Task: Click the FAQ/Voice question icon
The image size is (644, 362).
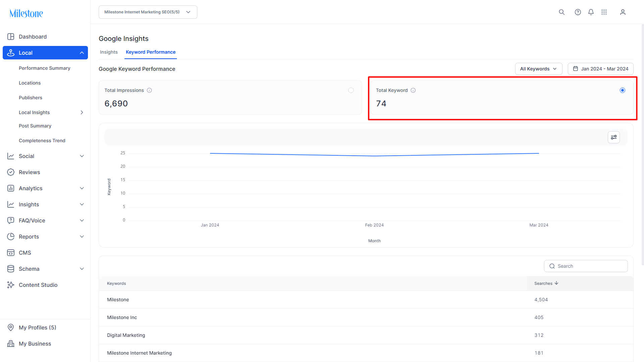Action: point(11,220)
